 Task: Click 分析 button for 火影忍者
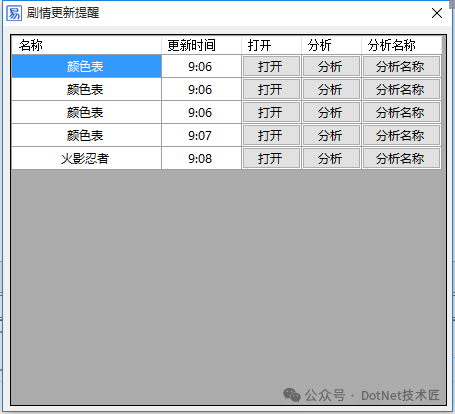pos(331,159)
